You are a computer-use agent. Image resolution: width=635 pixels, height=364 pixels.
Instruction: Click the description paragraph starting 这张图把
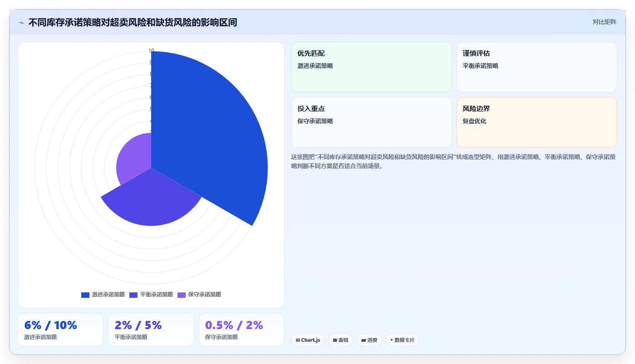[453, 161]
